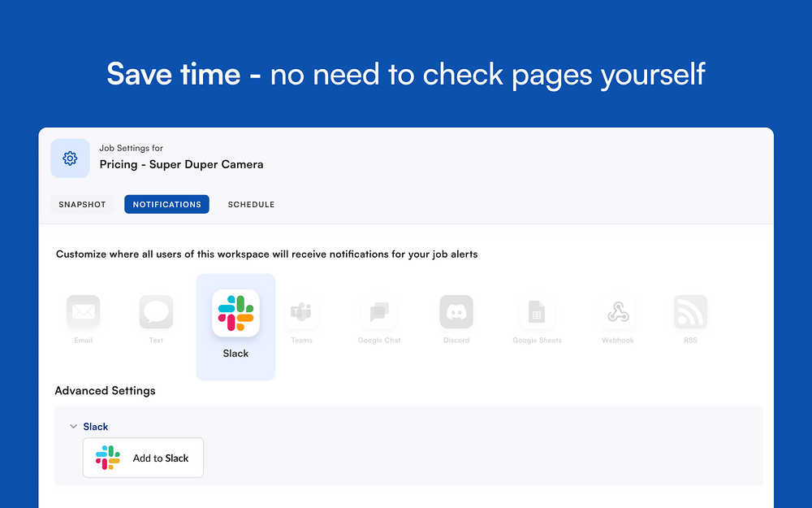Pick the Teams notification icon
This screenshot has width=812, height=508.
[x=301, y=312]
